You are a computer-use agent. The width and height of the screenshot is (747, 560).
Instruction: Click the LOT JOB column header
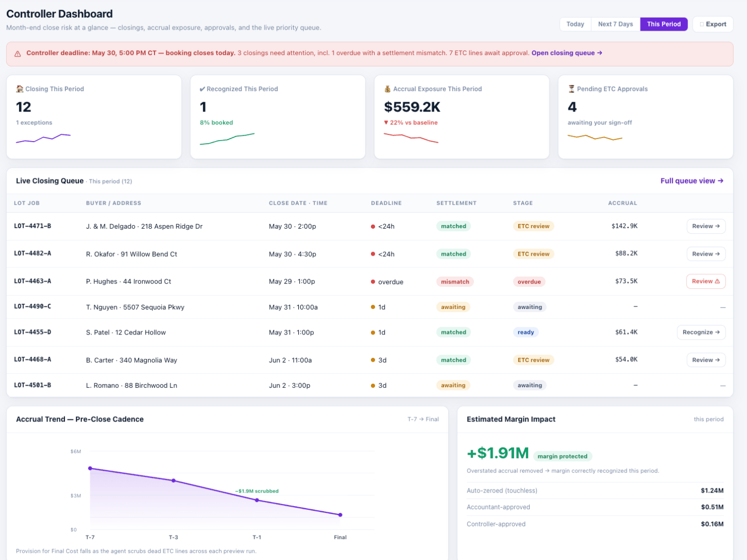click(x=27, y=203)
